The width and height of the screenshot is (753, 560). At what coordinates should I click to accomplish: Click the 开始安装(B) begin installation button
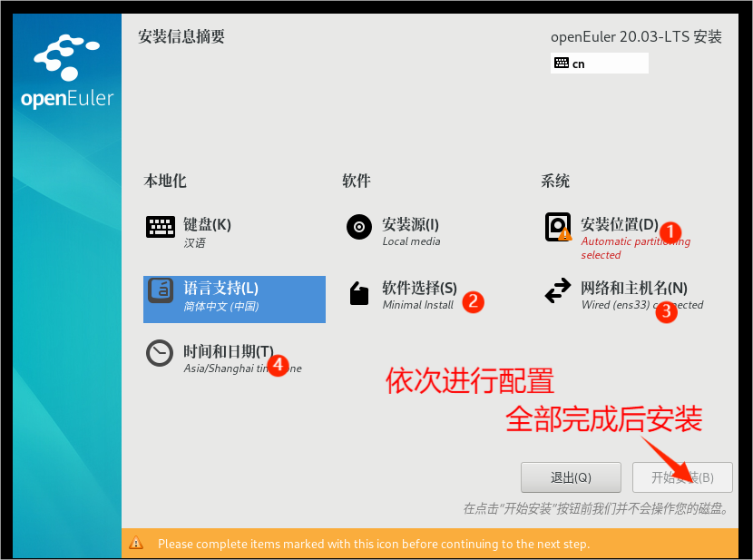coord(682,477)
